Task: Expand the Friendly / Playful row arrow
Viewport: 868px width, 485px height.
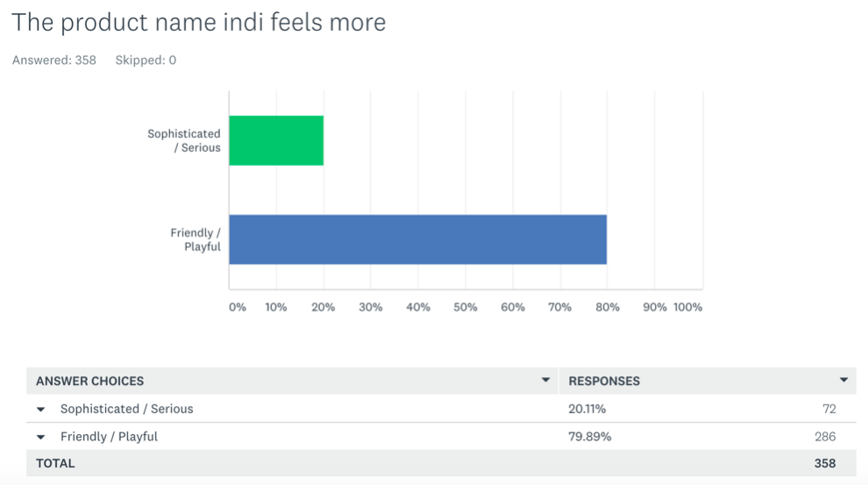Action: [x=41, y=438]
